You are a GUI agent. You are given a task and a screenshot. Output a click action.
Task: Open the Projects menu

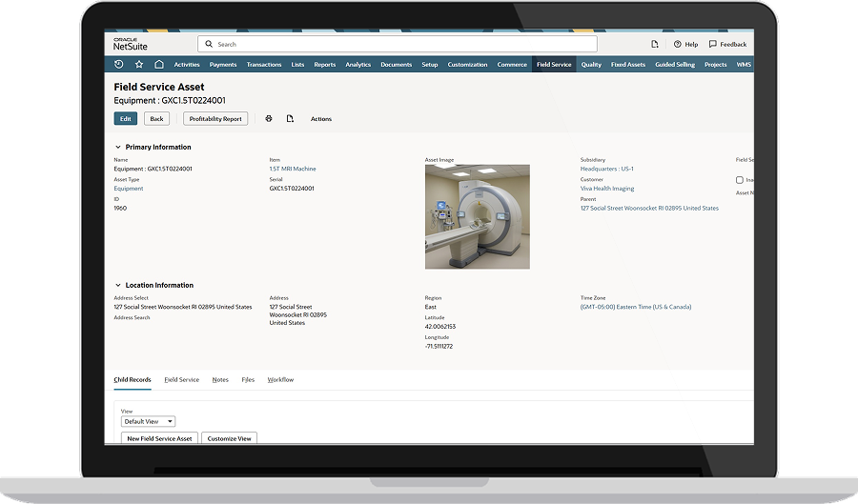(x=715, y=65)
